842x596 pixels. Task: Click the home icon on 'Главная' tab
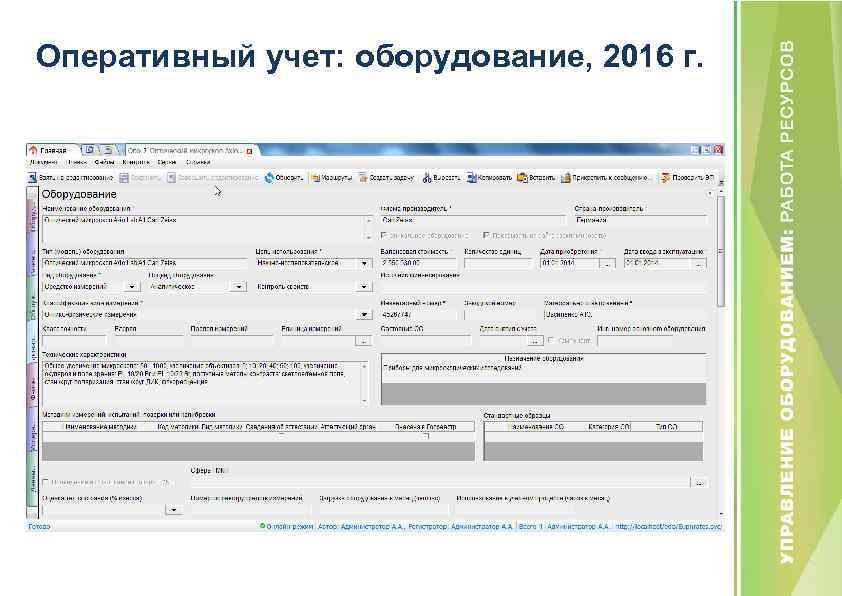33,151
